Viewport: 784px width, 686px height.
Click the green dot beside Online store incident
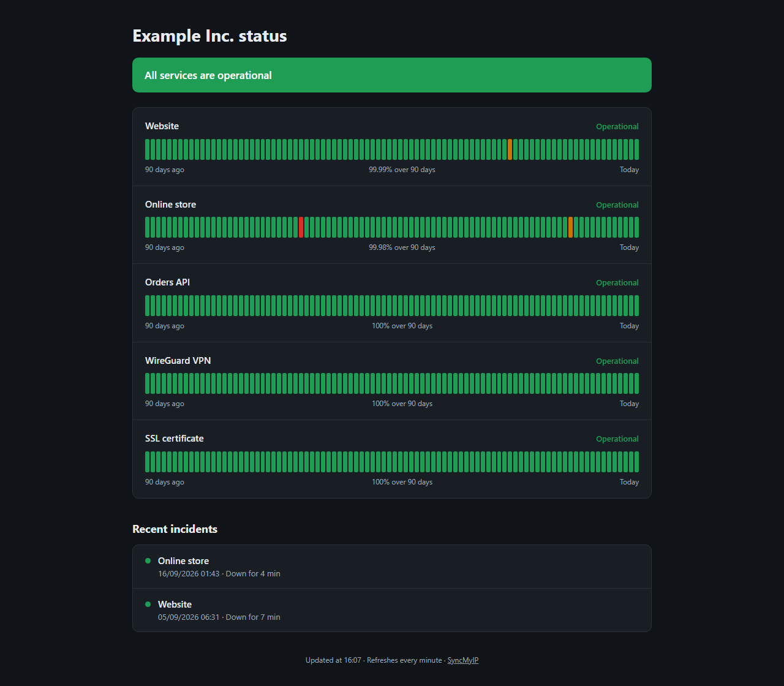(x=148, y=560)
